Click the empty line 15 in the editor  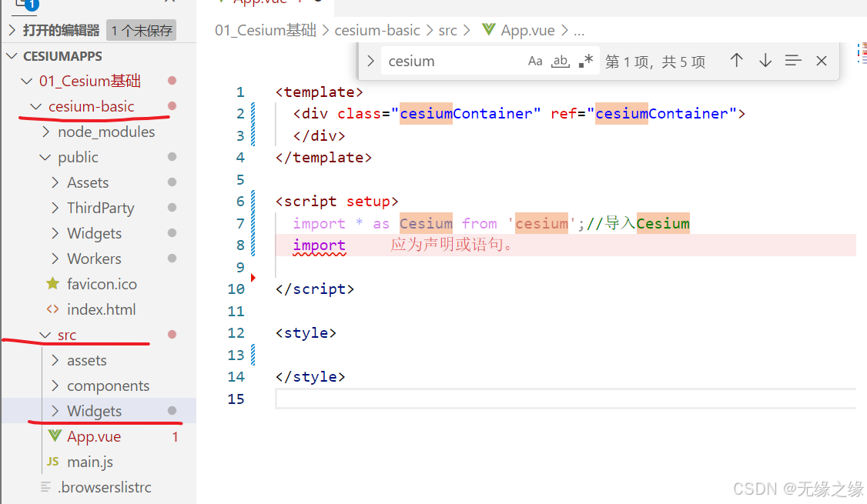point(565,399)
